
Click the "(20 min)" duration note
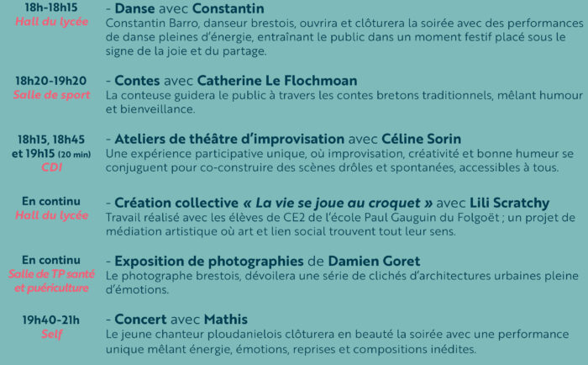pos(76,154)
